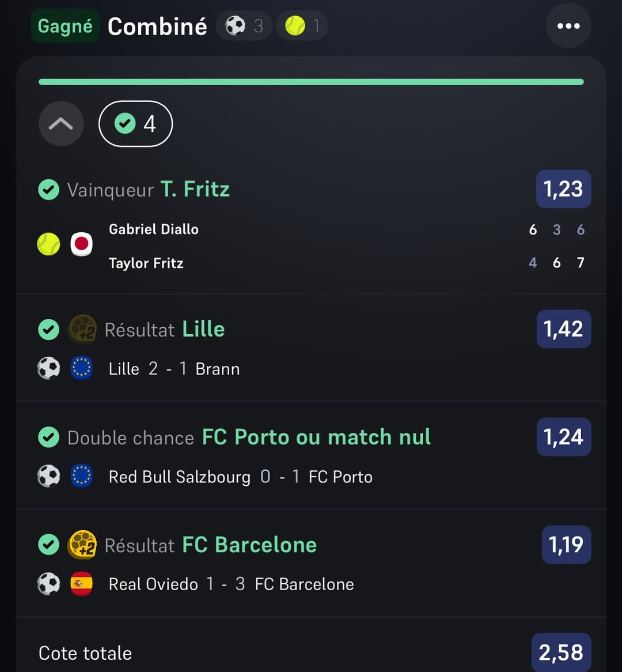Tap the Gagné status label

(65, 26)
